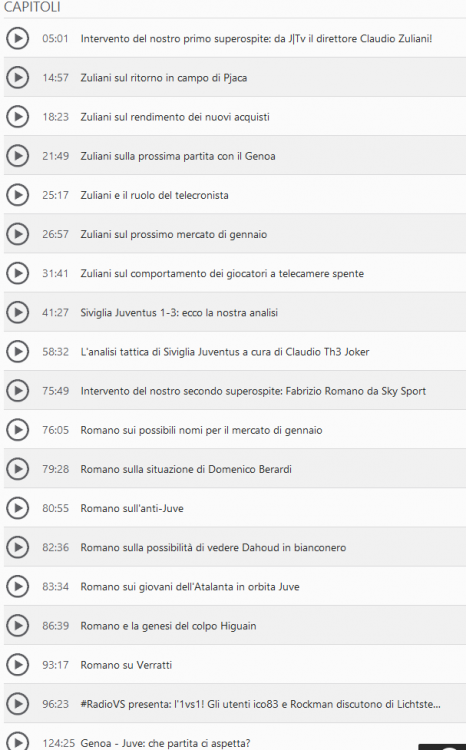Open the Domenico Berardi chapter title

tap(186, 469)
